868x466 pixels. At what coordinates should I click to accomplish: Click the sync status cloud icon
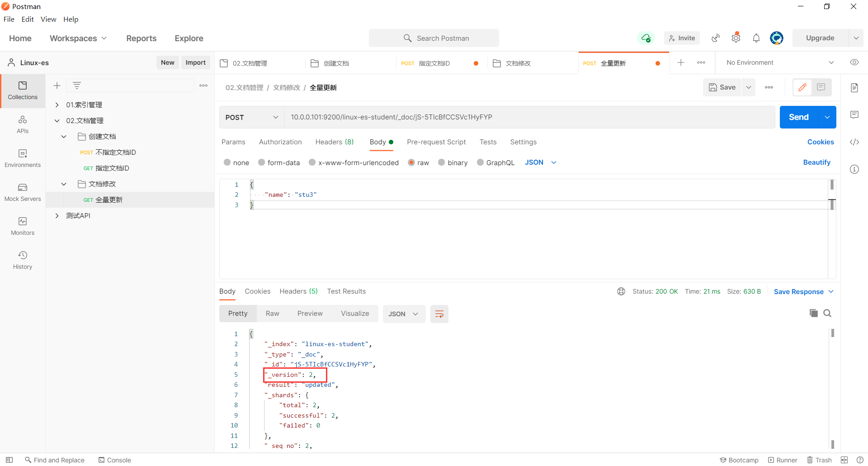pos(646,38)
